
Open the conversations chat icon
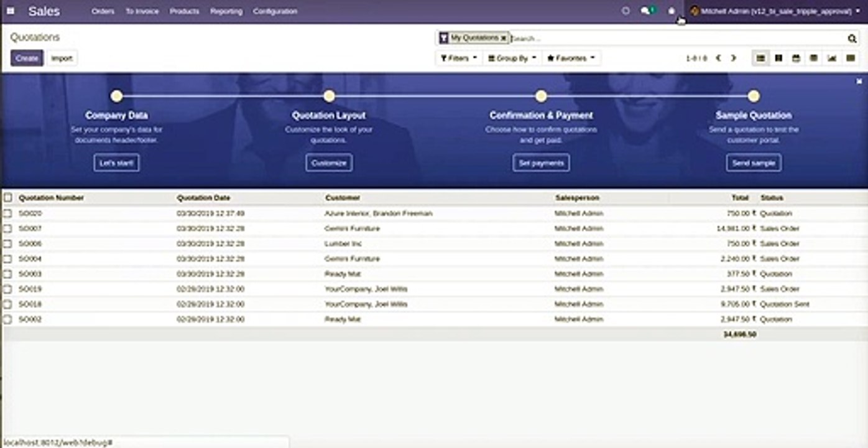(x=649, y=11)
